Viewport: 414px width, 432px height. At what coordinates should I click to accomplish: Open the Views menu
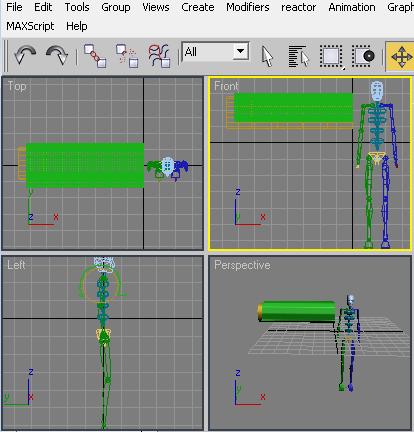pyautogui.click(x=156, y=7)
